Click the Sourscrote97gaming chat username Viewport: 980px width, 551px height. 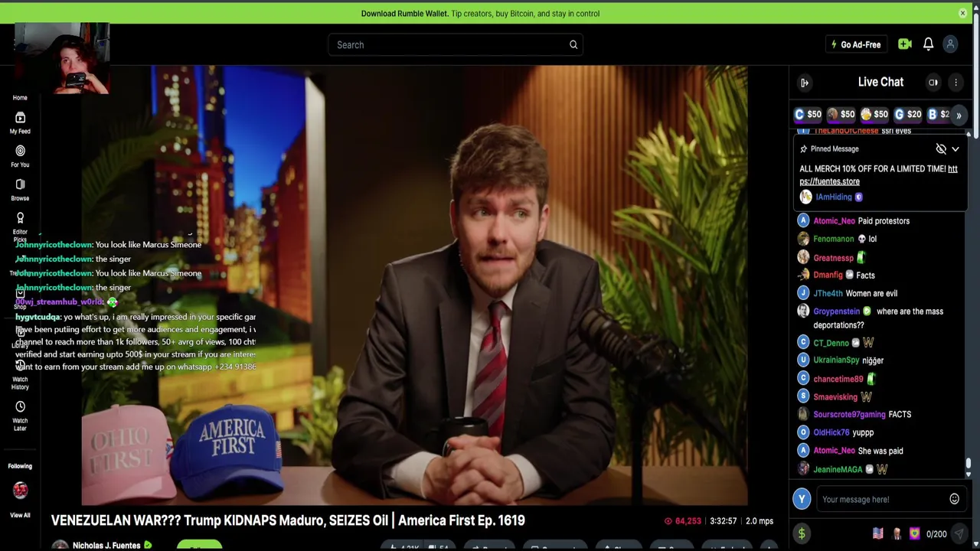click(849, 415)
